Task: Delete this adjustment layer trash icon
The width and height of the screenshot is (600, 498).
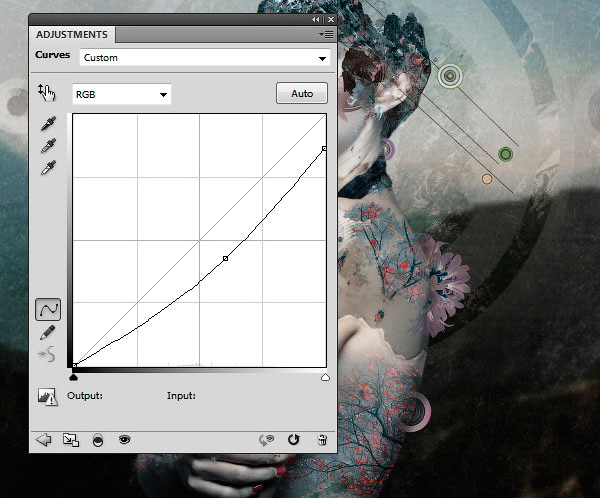Action: pyautogui.click(x=322, y=440)
